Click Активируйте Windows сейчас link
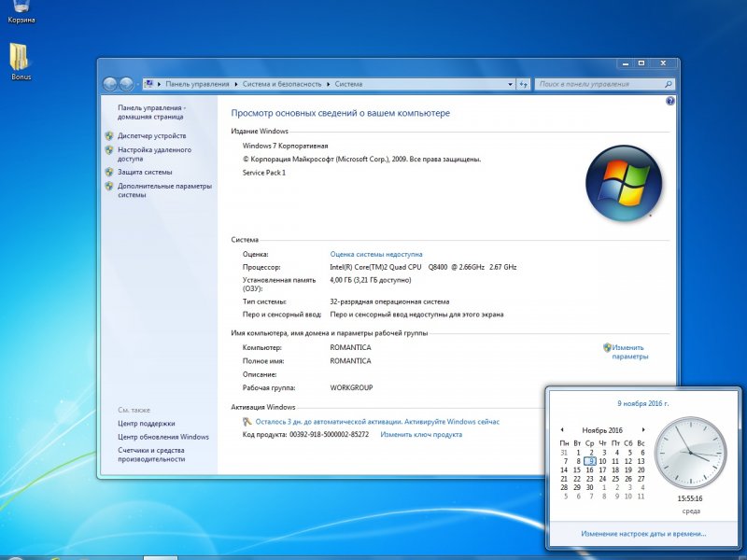This screenshot has width=747, height=560. (x=452, y=422)
